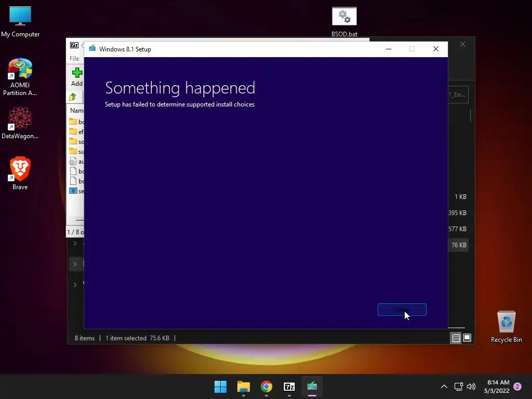Open Google Chrome from the taskbar
This screenshot has width=532, height=399.
(267, 387)
